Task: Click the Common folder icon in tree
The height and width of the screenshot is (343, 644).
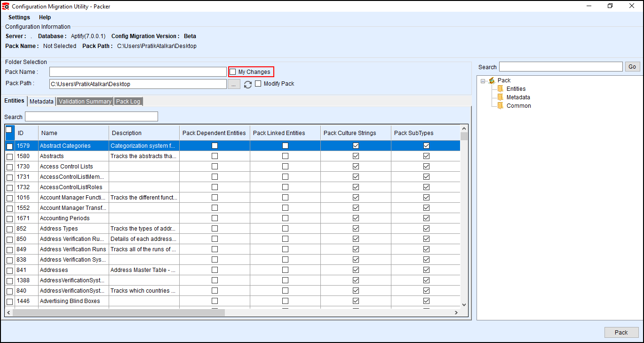Action: point(501,106)
